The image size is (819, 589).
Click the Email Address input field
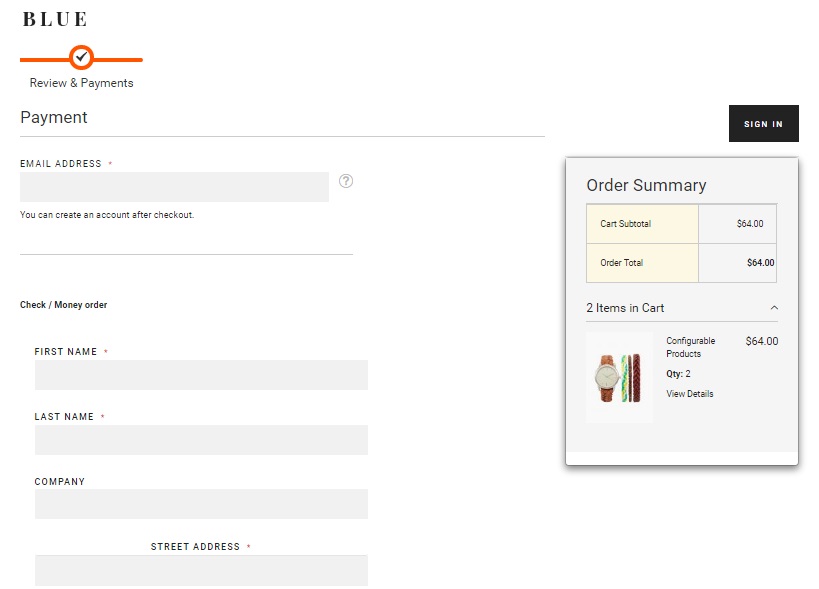174,187
